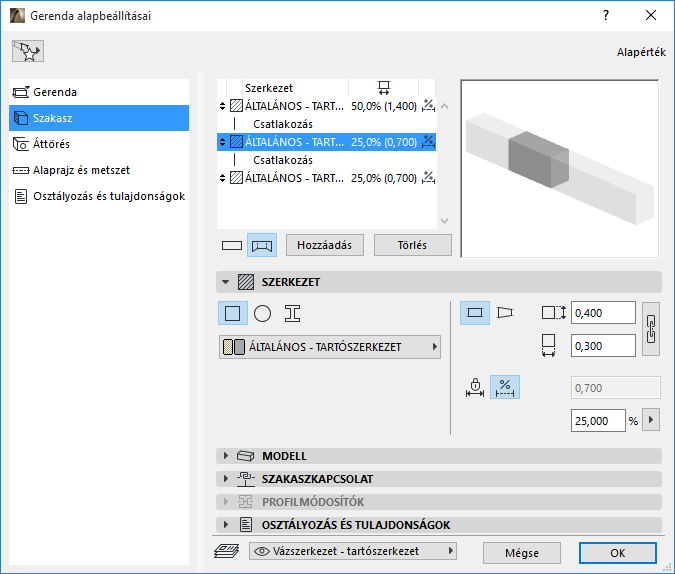Click the beam height icon
675x574 pixels.
(x=554, y=313)
